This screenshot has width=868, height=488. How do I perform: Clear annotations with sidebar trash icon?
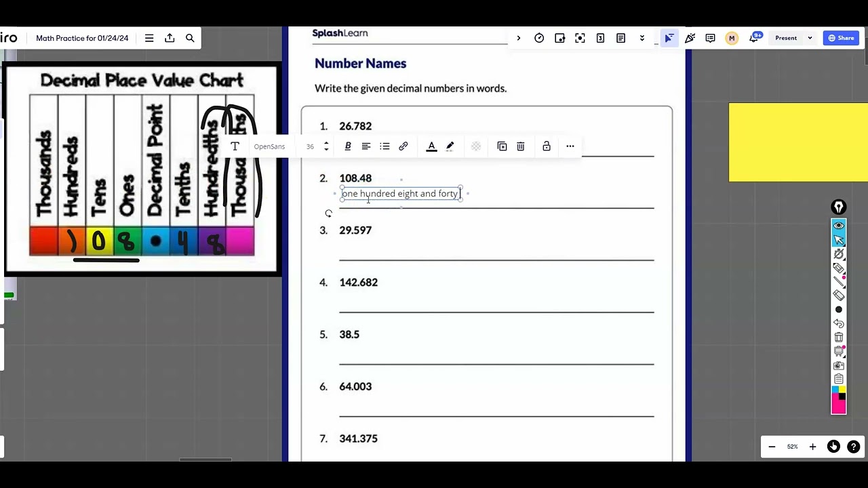click(x=839, y=338)
